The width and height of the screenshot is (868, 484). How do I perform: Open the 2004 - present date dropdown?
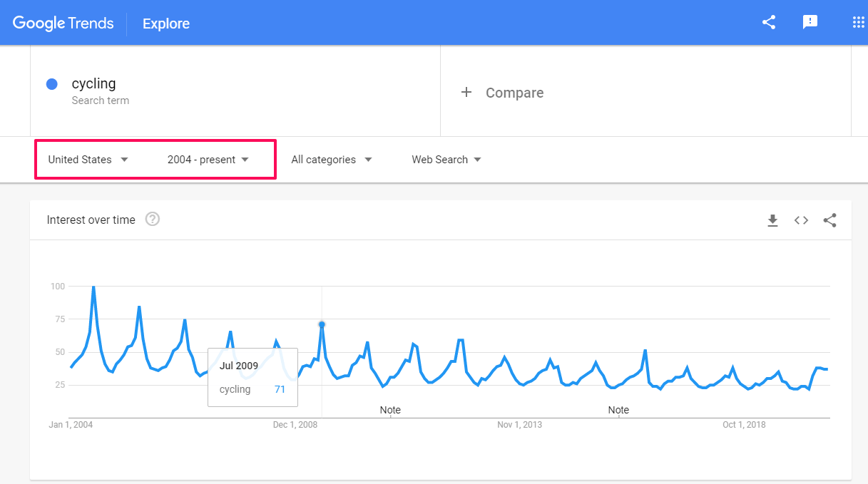(208, 160)
